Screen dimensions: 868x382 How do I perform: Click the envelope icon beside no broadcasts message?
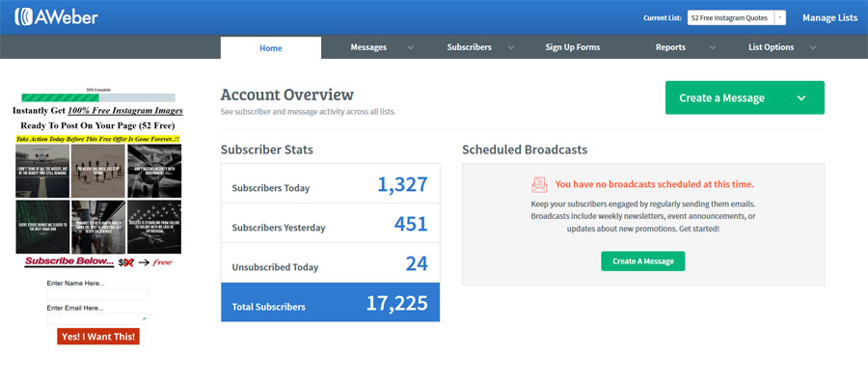click(x=539, y=184)
